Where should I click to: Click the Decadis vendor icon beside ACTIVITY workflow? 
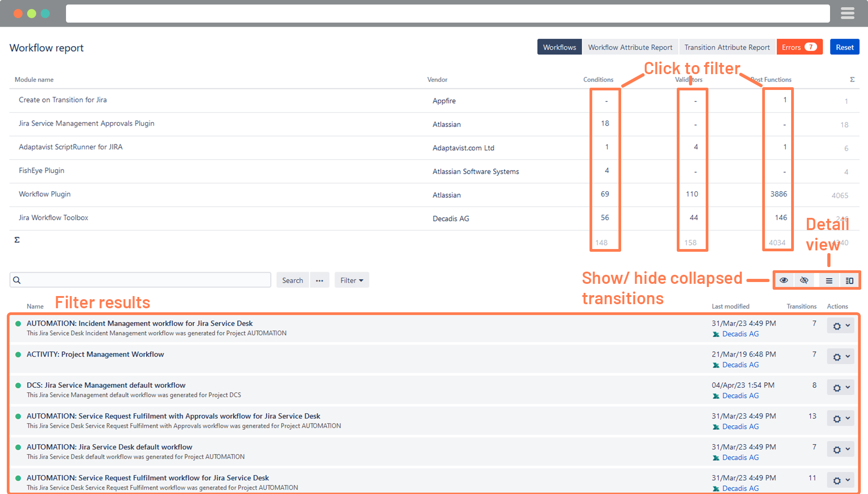pyautogui.click(x=716, y=365)
